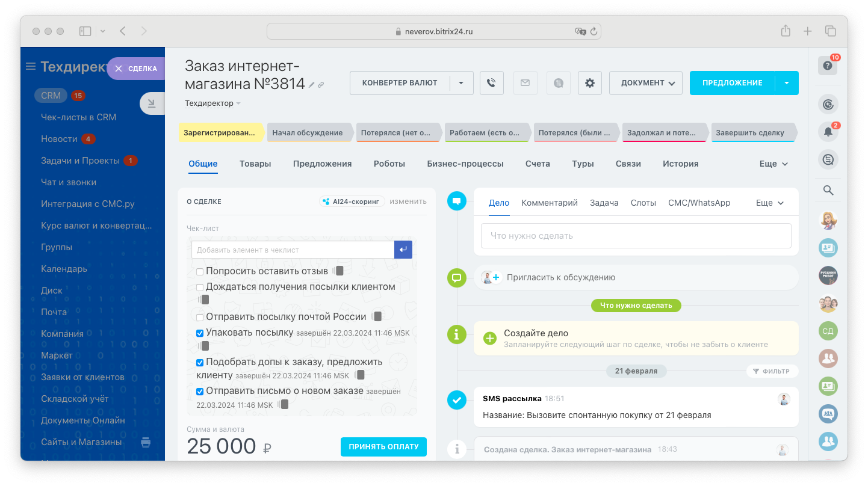Click the email envelope icon button
Viewport: 868px width, 486px height.
[x=525, y=83]
